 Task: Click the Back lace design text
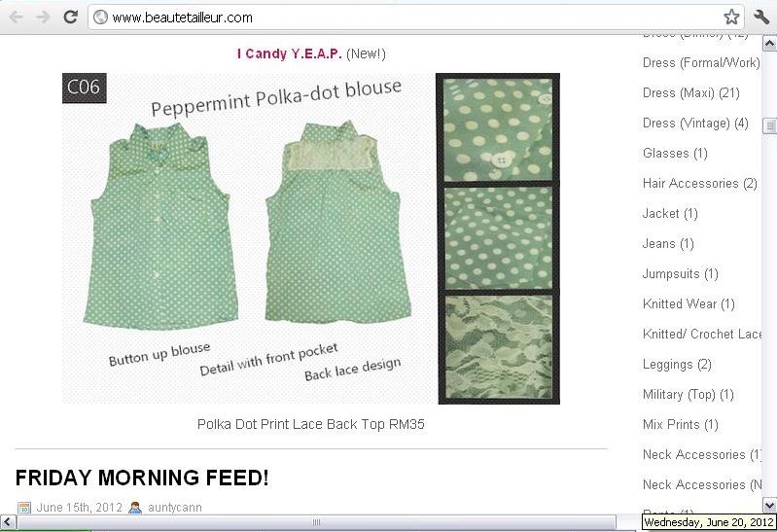pos(352,370)
